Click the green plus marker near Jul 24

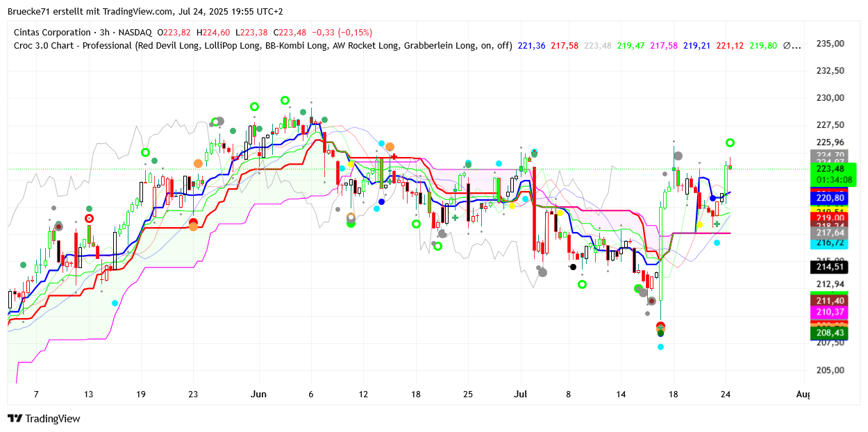tap(717, 224)
